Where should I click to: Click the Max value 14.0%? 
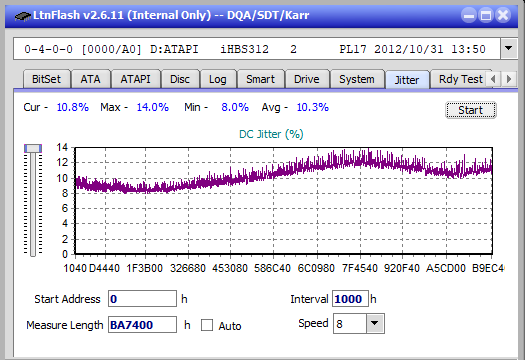click(x=153, y=107)
